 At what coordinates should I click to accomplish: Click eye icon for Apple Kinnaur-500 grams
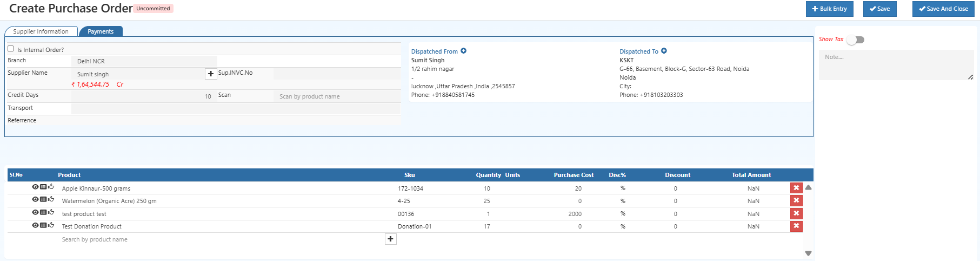click(x=35, y=187)
